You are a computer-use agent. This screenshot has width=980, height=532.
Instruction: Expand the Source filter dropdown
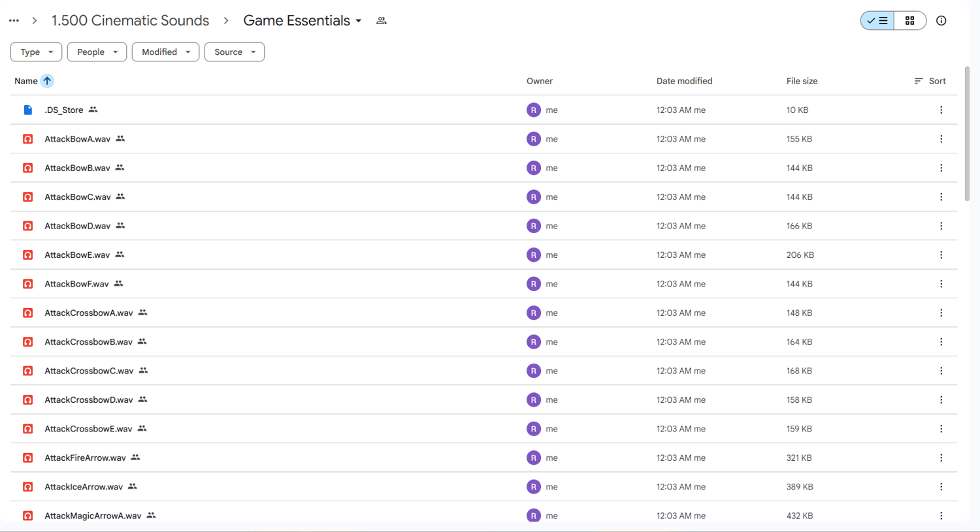(x=234, y=52)
